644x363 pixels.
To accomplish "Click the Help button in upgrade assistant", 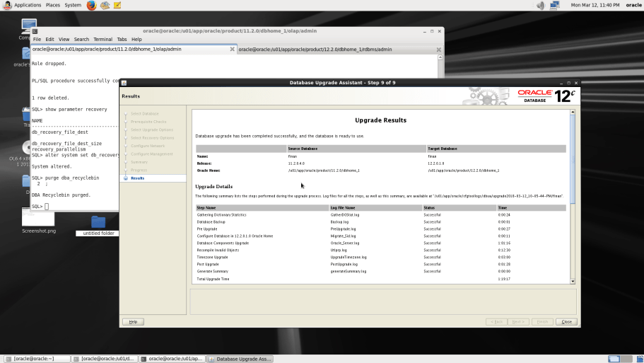I will (x=133, y=322).
